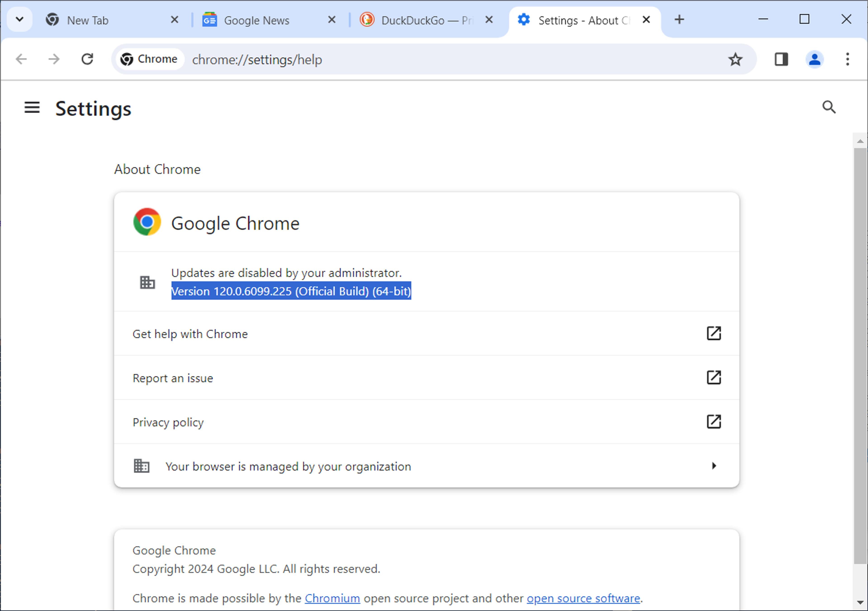Open the Chromium link
The image size is (868, 611).
coord(332,599)
